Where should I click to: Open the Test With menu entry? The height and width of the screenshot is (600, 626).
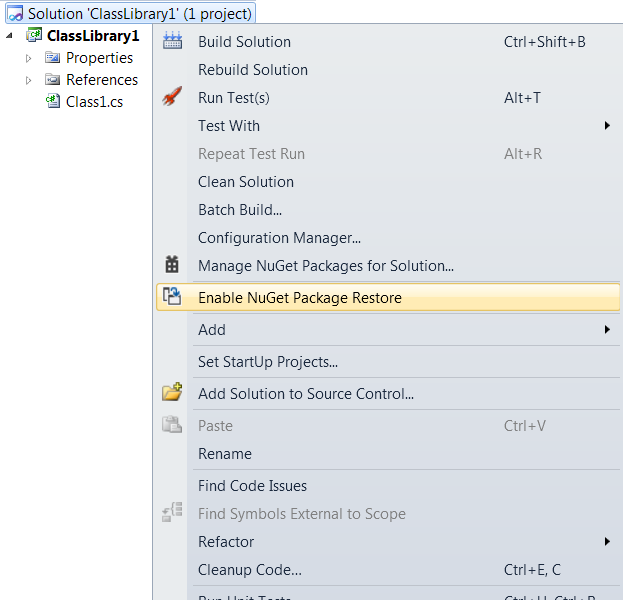(x=388, y=126)
